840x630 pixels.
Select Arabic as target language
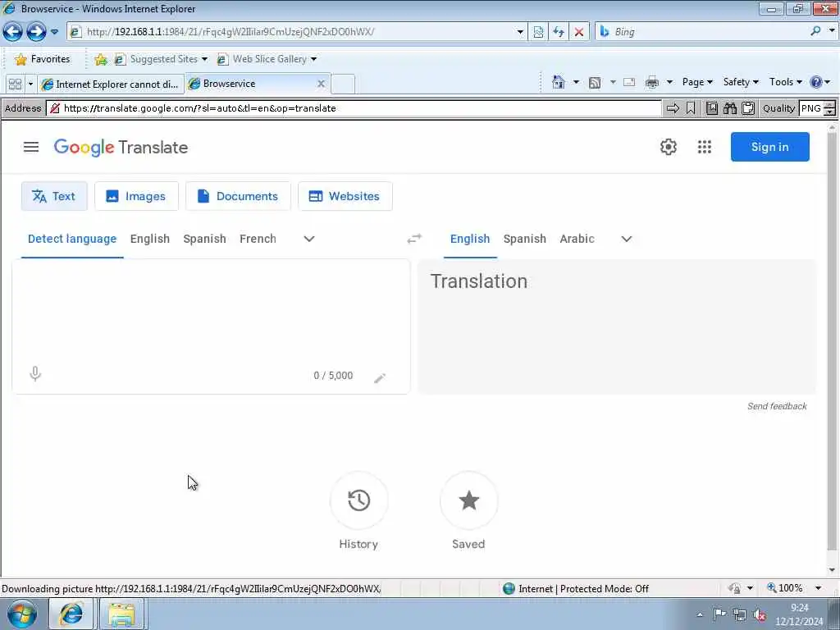577,239
